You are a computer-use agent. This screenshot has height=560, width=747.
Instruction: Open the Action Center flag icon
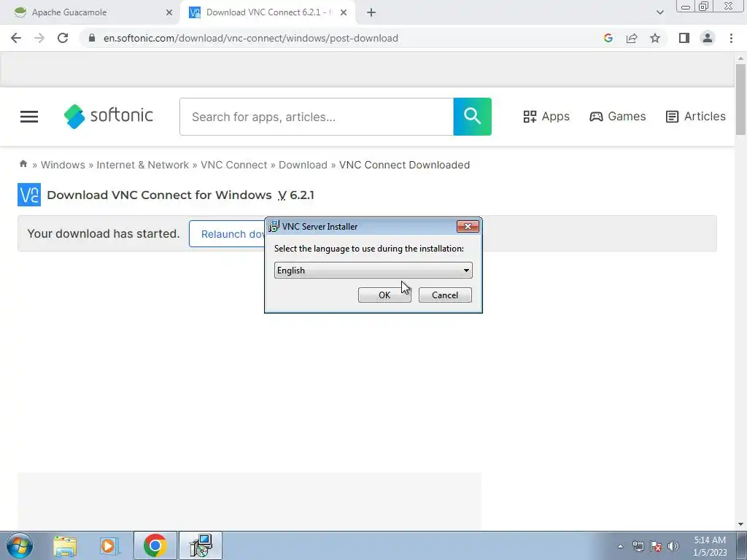tap(656, 546)
